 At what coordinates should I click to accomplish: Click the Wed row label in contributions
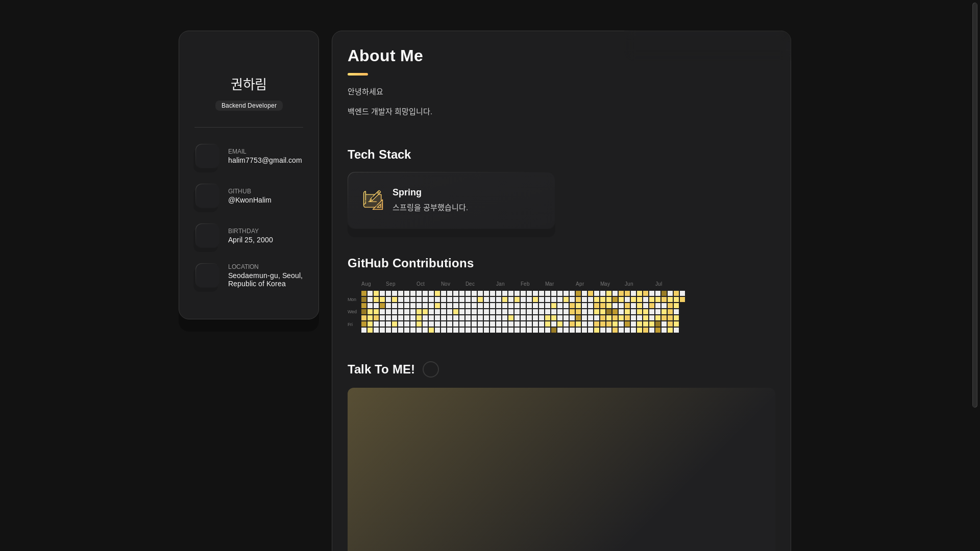point(352,312)
